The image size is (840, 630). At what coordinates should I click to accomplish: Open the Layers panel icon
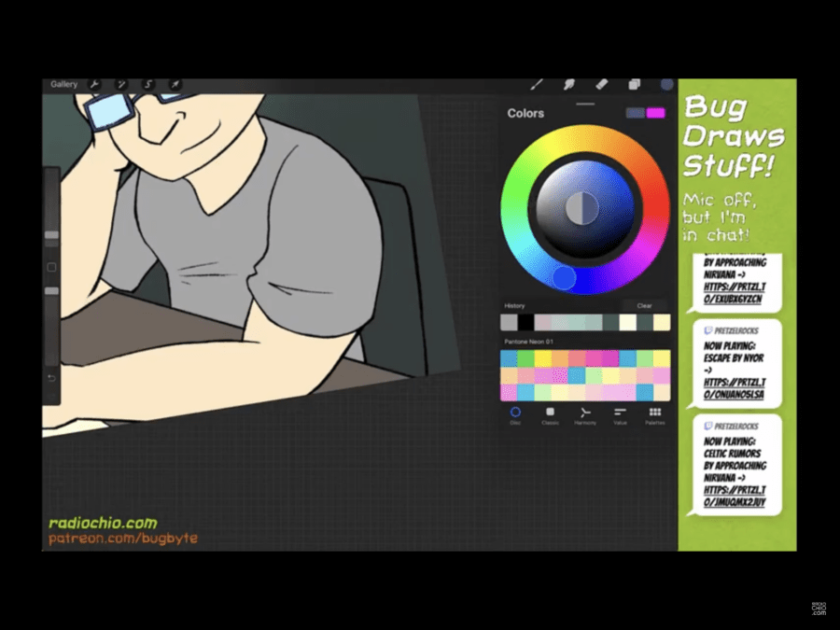click(635, 85)
